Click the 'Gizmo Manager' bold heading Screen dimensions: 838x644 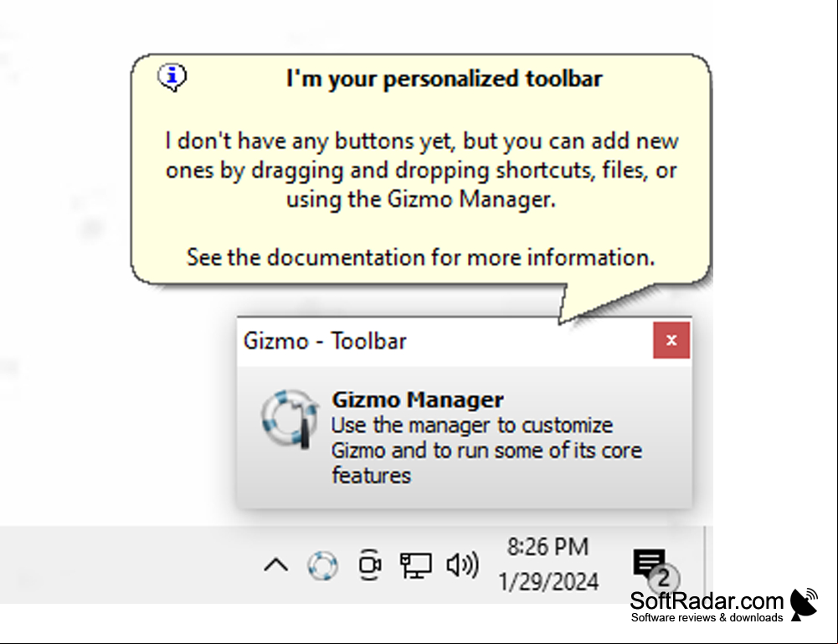pos(418,399)
